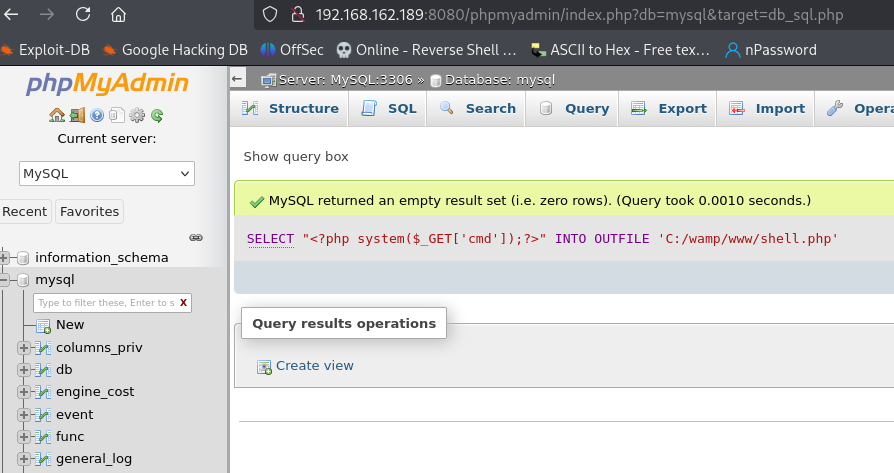The width and height of the screenshot is (894, 473).
Task: Switch to the Recent tab
Action: tap(25, 211)
